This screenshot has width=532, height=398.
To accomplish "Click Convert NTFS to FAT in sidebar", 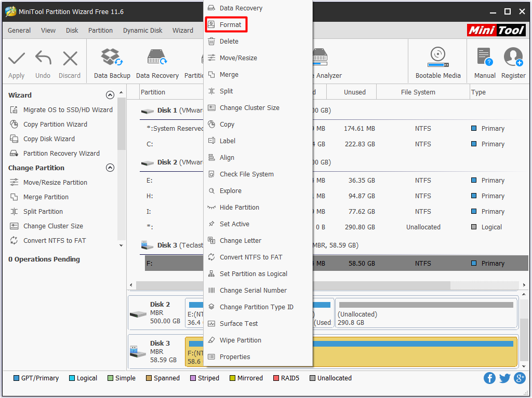I will [55, 241].
